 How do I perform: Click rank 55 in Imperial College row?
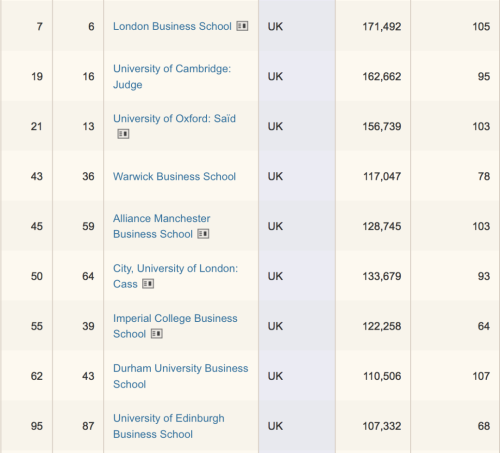pos(37,326)
